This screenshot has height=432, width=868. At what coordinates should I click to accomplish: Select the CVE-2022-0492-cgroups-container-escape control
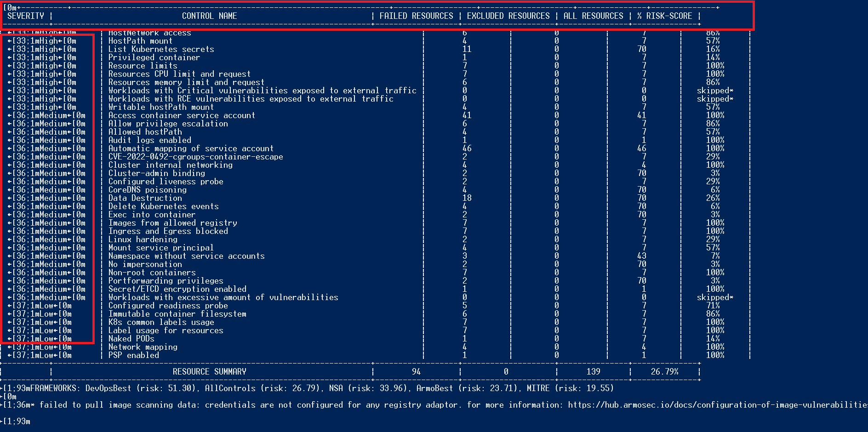click(x=195, y=157)
